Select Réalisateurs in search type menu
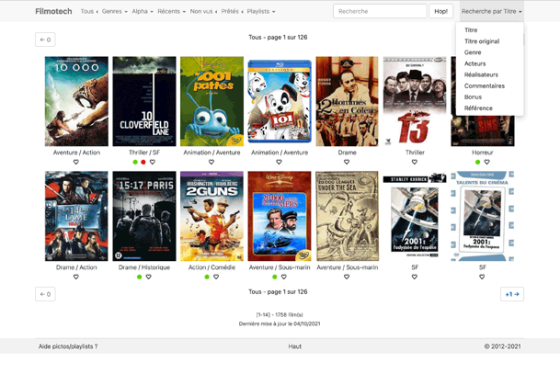 click(481, 75)
